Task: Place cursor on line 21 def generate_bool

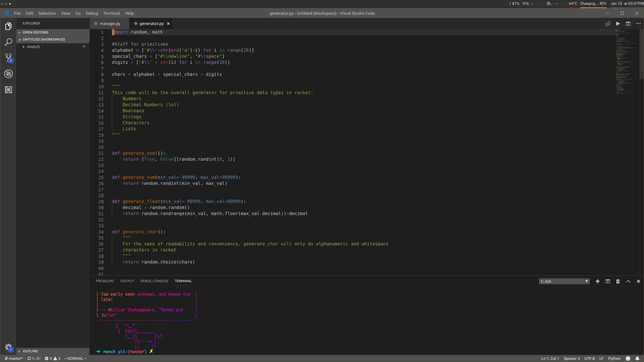Action: pyautogui.click(x=138, y=153)
